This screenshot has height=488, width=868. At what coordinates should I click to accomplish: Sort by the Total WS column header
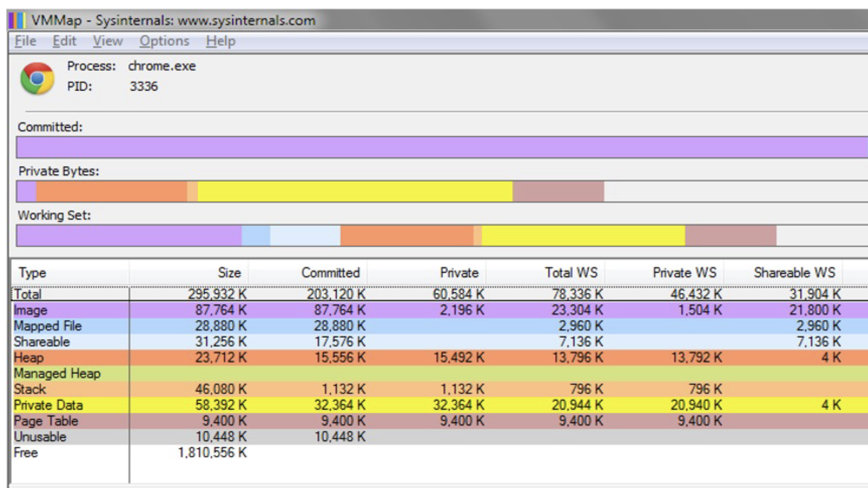(x=546, y=273)
